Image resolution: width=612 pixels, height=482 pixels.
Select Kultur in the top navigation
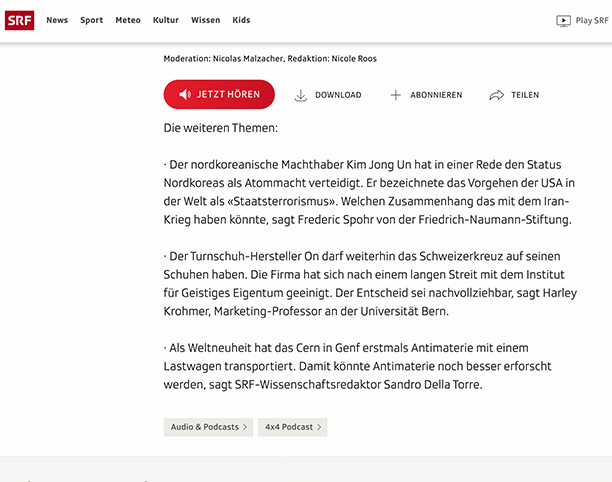coord(166,20)
